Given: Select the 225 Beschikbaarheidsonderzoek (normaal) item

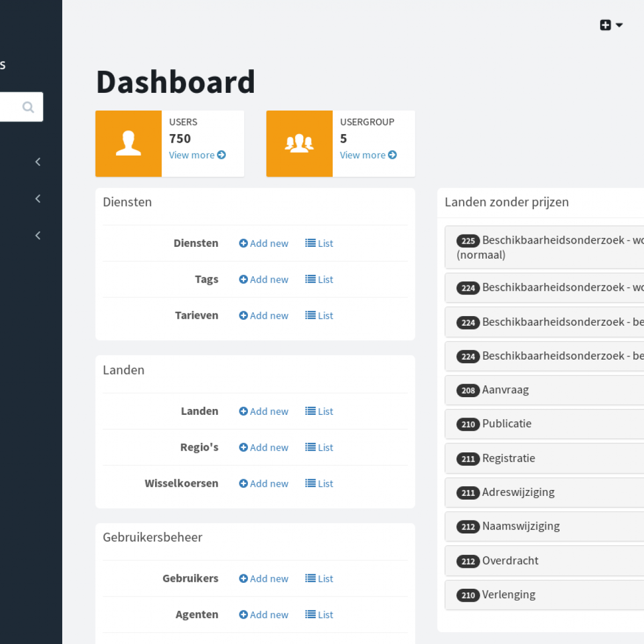Looking at the screenshot, I should point(544,247).
